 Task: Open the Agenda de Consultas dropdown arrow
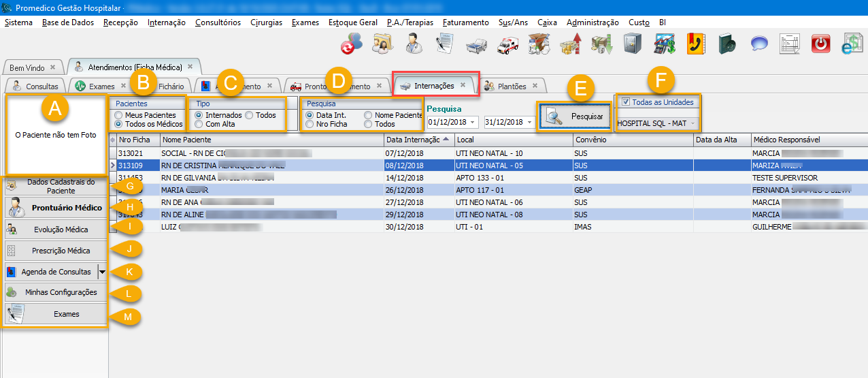click(102, 272)
